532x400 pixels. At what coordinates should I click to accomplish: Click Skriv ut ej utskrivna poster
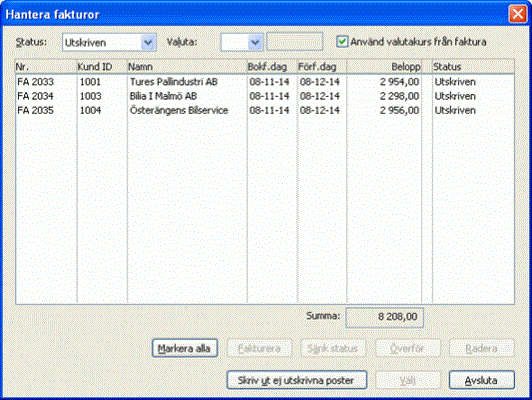[x=296, y=380]
